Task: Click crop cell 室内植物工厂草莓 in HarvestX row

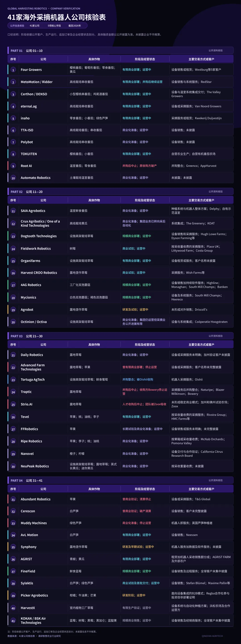Action: 81,608
